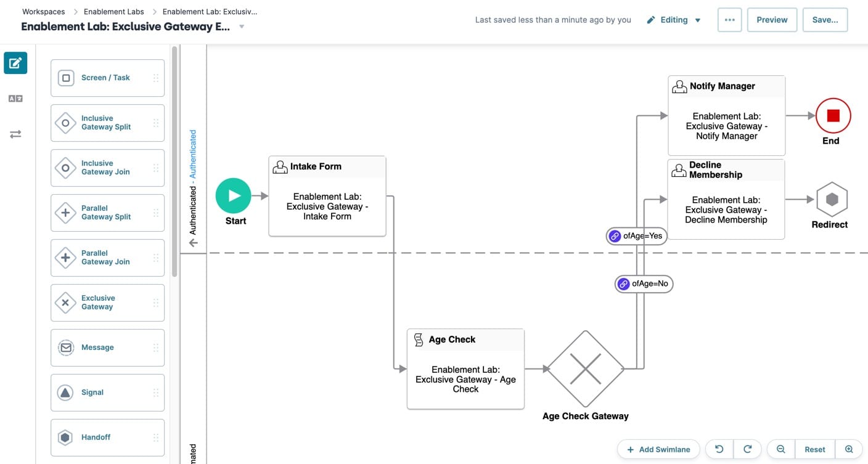The width and height of the screenshot is (868, 464).
Task: Grab the Handoff item drag handle
Action: (155, 438)
